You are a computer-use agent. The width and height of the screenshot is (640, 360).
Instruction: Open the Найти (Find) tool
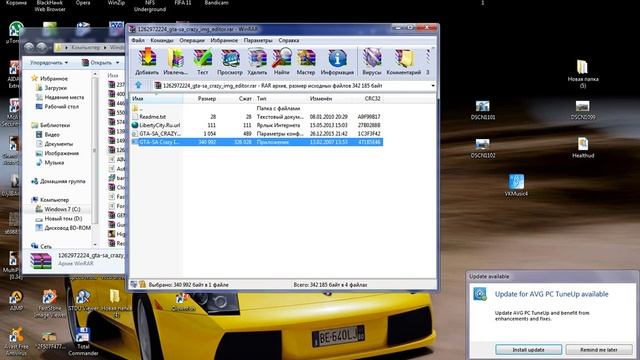point(282,62)
